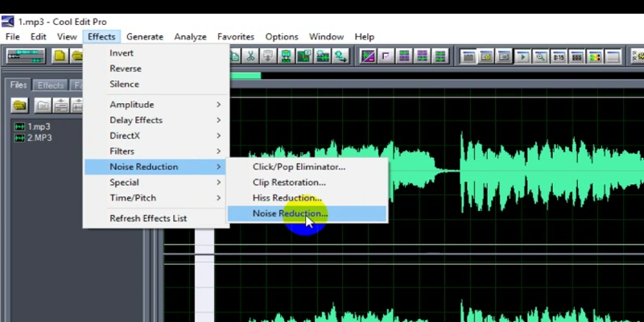Switch to the Effects tab in left panel
644x322 pixels.
coord(51,85)
